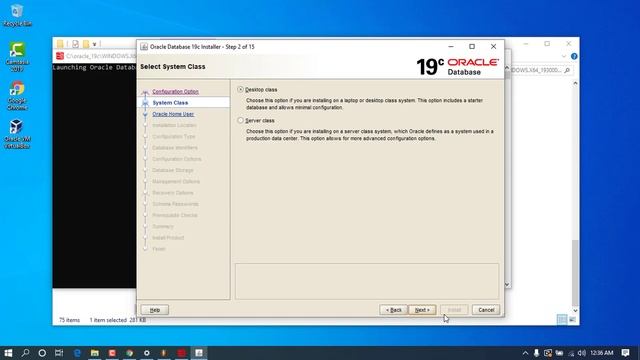Select System Class step in sidebar
The image size is (640, 360).
[x=170, y=102]
